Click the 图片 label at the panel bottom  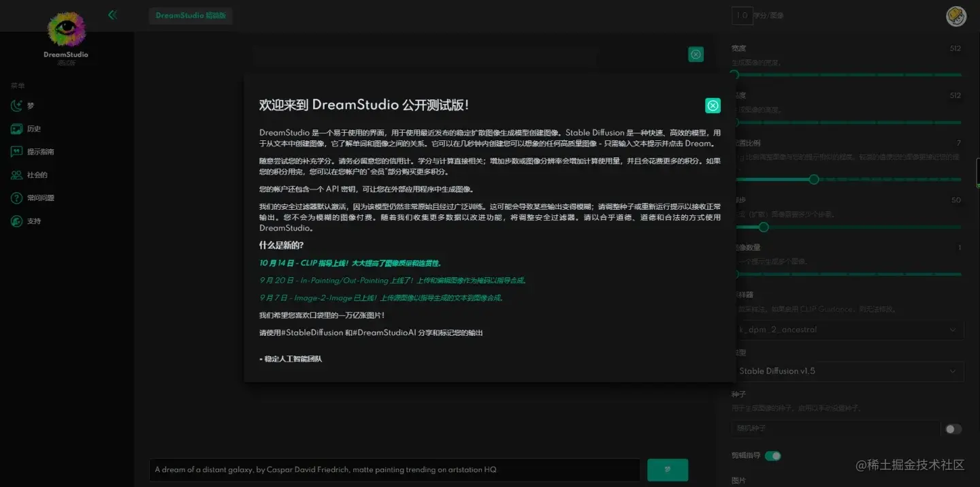tap(739, 481)
